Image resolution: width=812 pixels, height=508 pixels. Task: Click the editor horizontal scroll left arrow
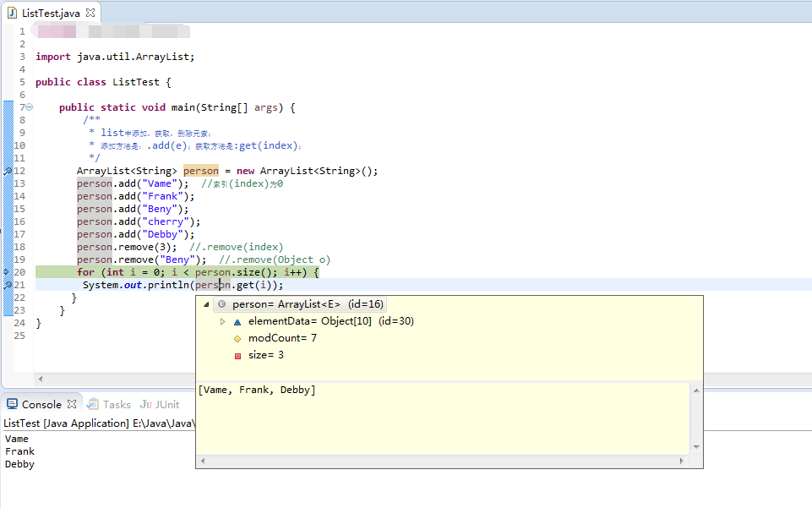pyautogui.click(x=41, y=379)
